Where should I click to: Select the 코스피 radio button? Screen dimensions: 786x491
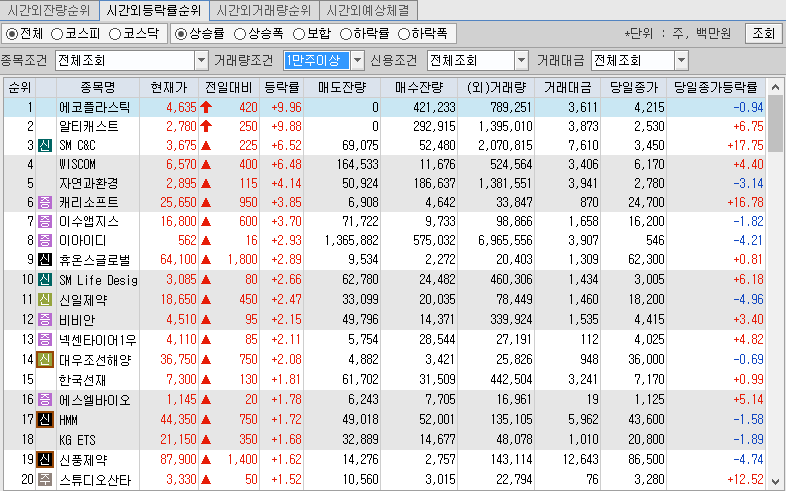pyautogui.click(x=57, y=34)
